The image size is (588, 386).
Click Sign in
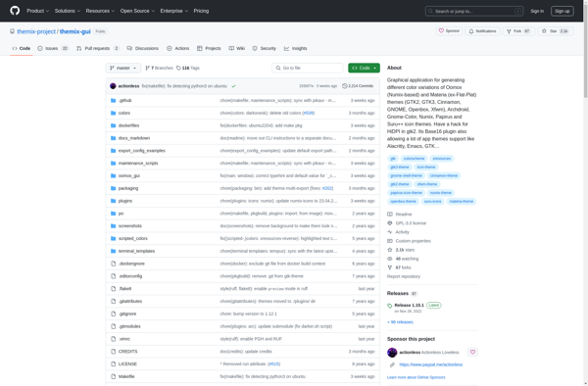[x=537, y=11]
